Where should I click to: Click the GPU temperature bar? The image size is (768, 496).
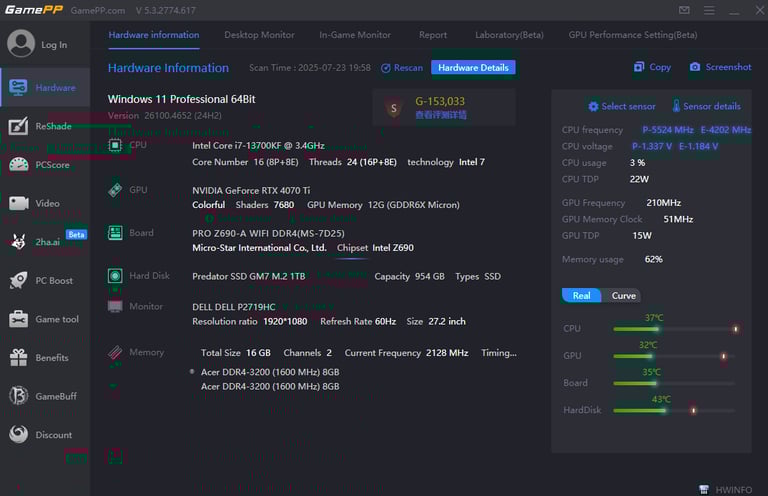pyautogui.click(x=674, y=356)
